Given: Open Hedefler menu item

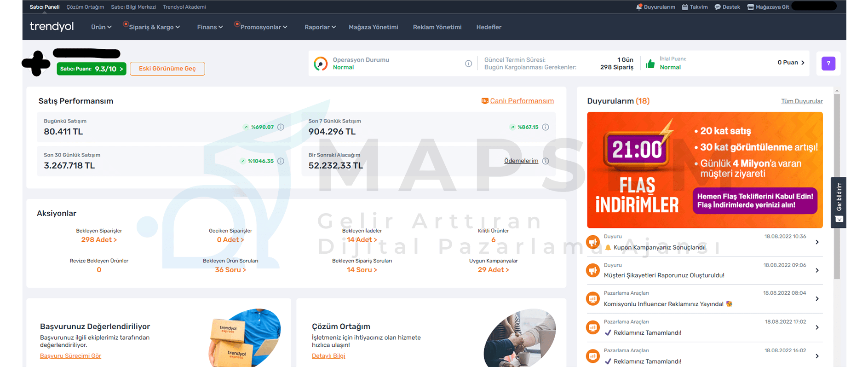Looking at the screenshot, I should click(489, 27).
